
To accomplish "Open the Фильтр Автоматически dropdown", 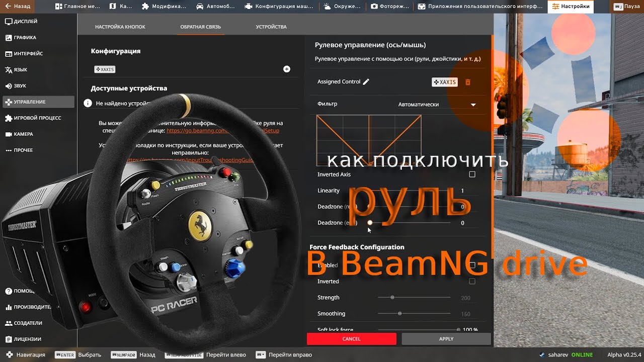I will (x=437, y=105).
